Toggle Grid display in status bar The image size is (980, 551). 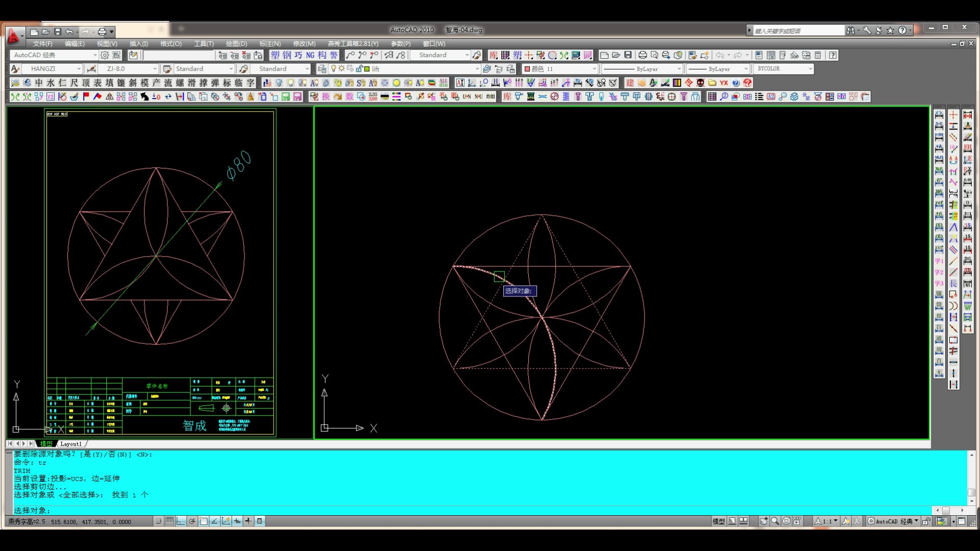click(x=169, y=521)
